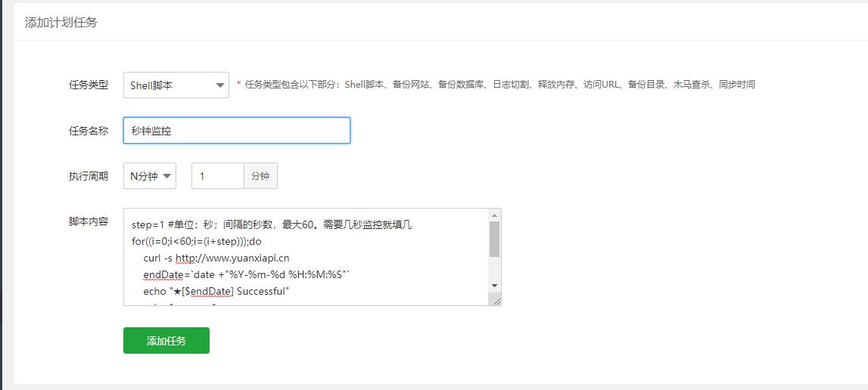
Task: Click the 分钟 unit label beside the interval field
Action: (x=260, y=176)
